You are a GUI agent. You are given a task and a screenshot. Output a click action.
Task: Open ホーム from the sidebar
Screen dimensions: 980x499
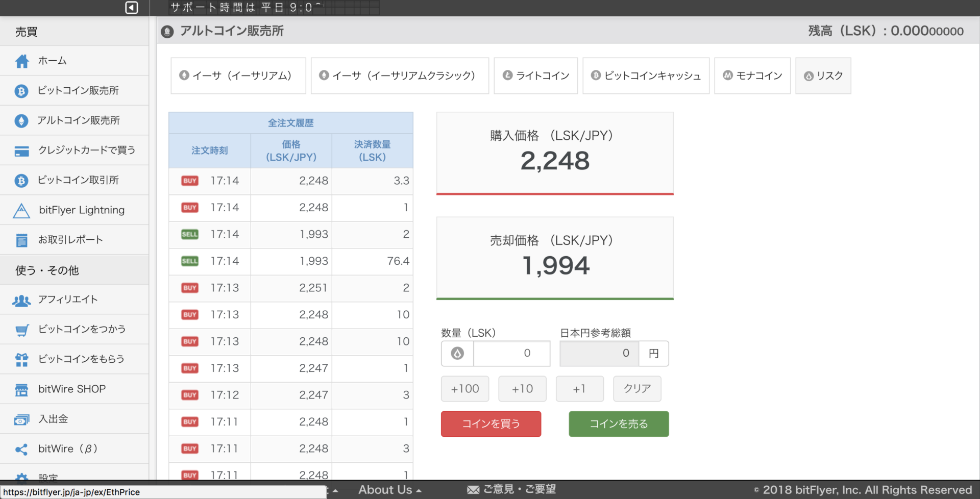[x=75, y=61]
